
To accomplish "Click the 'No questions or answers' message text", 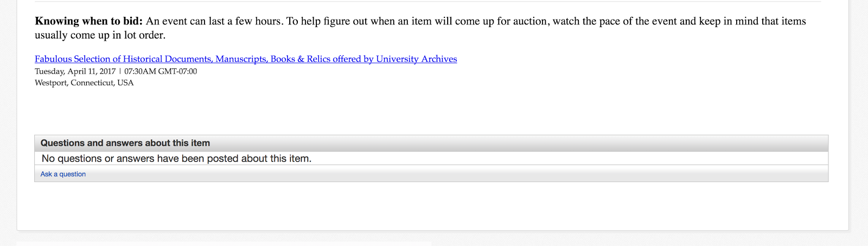I will [176, 159].
